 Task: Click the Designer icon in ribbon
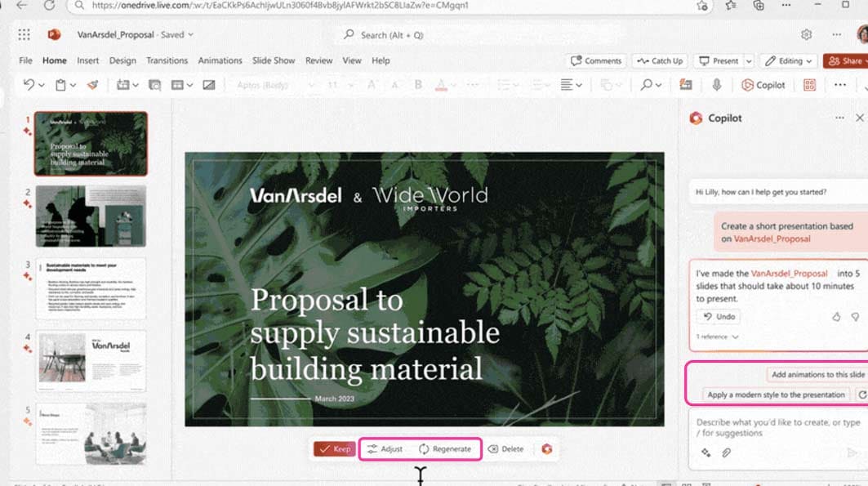coord(686,85)
